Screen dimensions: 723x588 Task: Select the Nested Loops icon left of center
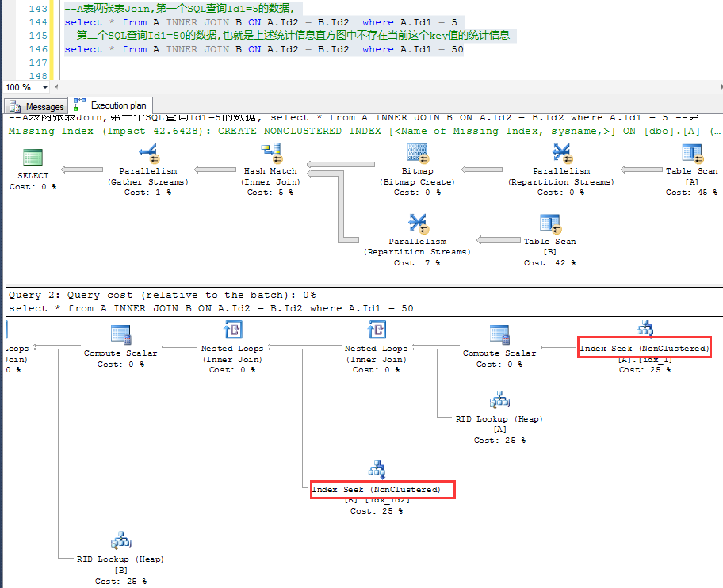[x=233, y=330]
